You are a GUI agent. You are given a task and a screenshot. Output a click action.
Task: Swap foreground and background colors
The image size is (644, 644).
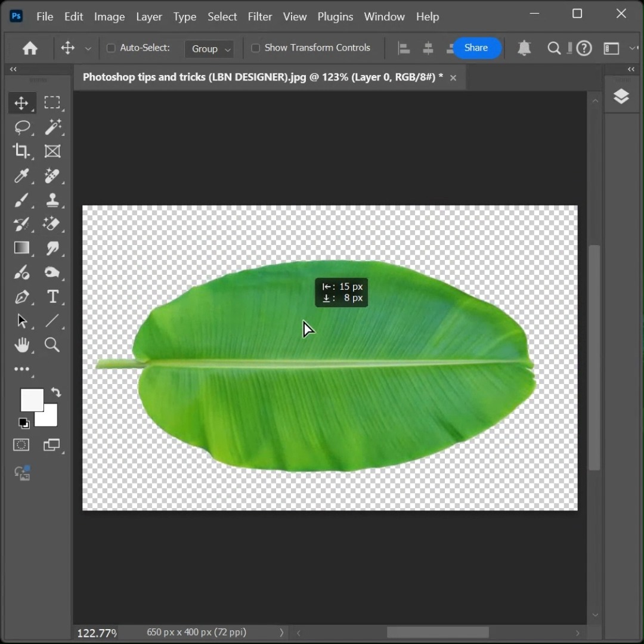pos(56,392)
